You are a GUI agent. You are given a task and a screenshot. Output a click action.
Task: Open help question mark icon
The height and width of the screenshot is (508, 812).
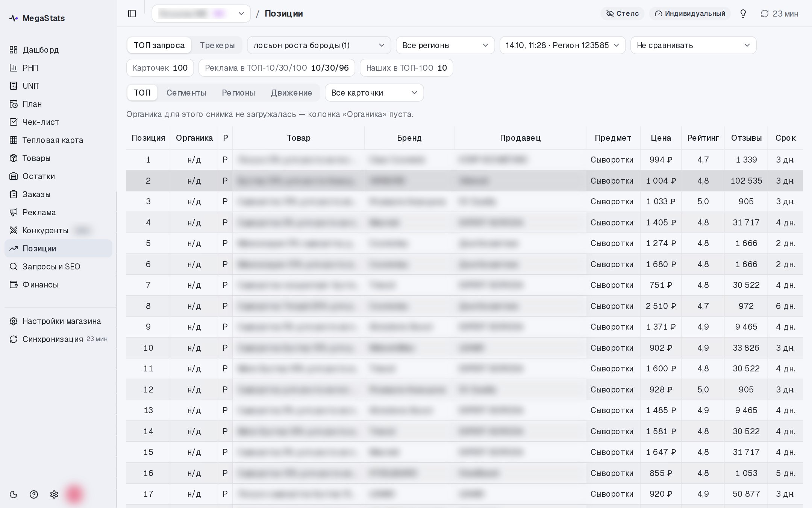[x=34, y=494]
